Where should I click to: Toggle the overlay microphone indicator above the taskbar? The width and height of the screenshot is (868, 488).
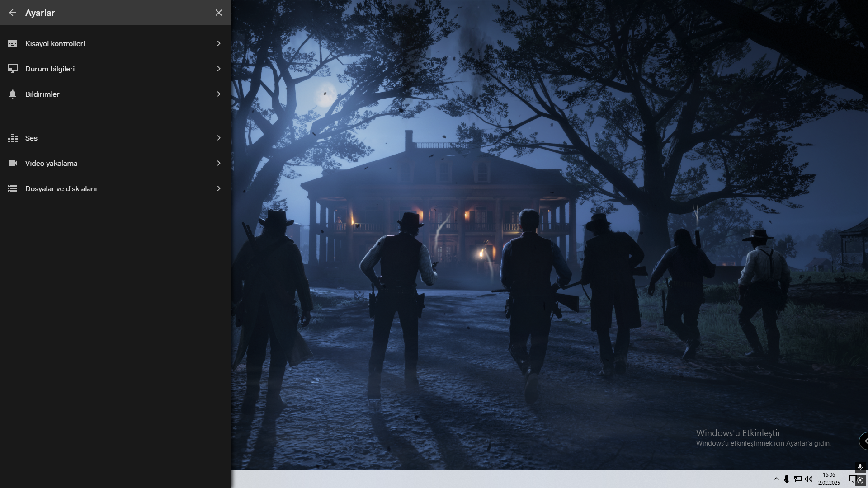[860, 467]
